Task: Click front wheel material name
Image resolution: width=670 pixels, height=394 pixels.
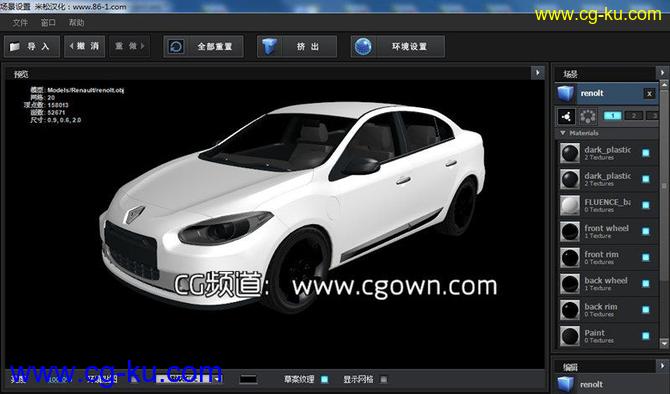Action: pyautogui.click(x=606, y=228)
